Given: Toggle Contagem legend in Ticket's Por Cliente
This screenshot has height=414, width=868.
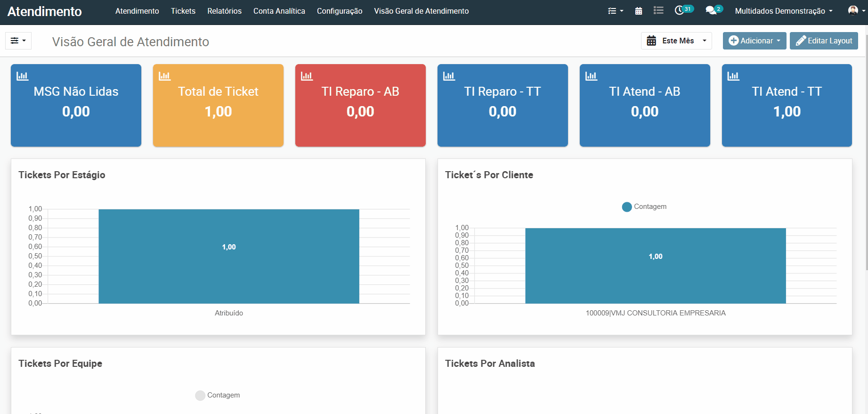Looking at the screenshot, I should (x=644, y=207).
